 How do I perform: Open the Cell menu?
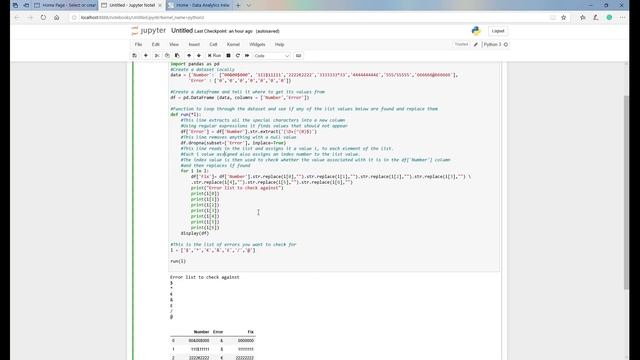(x=213, y=44)
